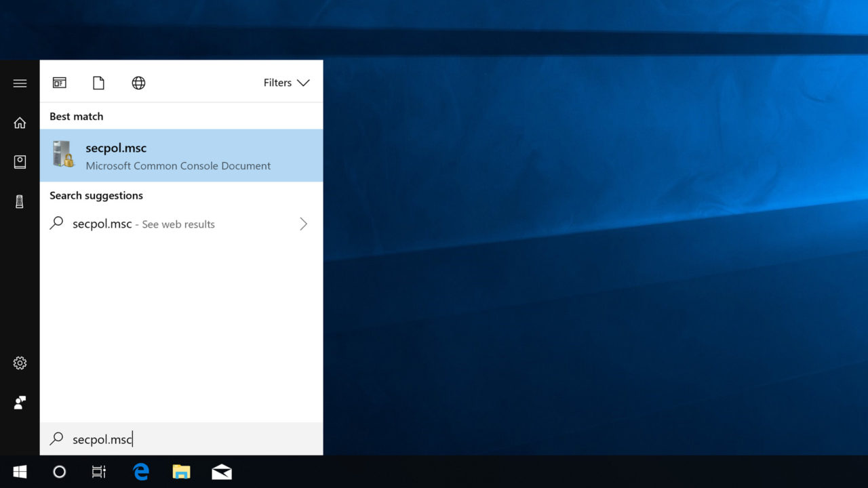Open Task View on taskbar
Viewport: 868px width, 488px height.
coord(99,472)
